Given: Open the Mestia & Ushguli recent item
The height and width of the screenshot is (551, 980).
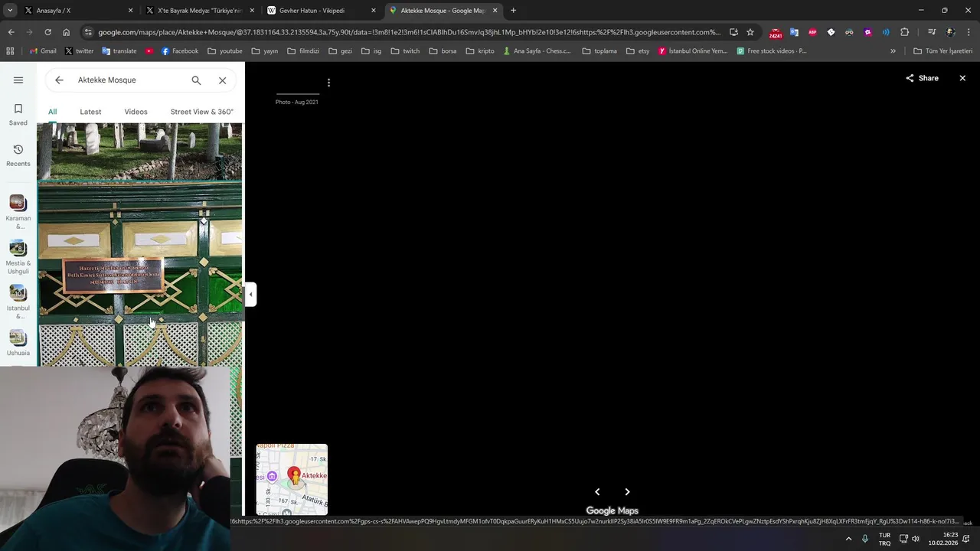Looking at the screenshot, I should pos(18,257).
